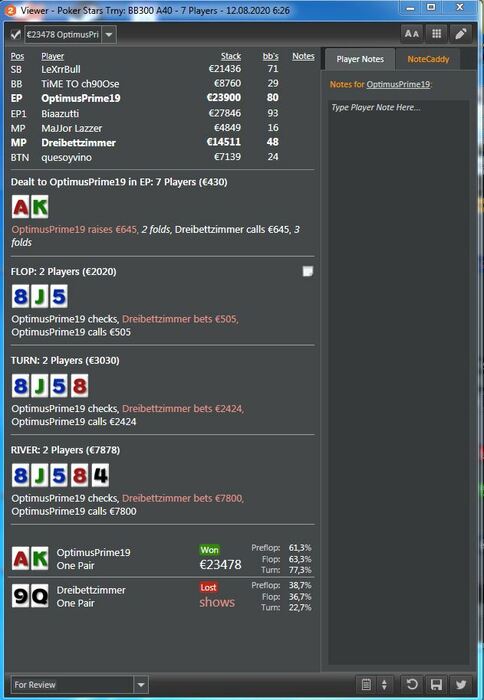Expand the €23478 OptimusPri hand dropdown arrow

109,34
